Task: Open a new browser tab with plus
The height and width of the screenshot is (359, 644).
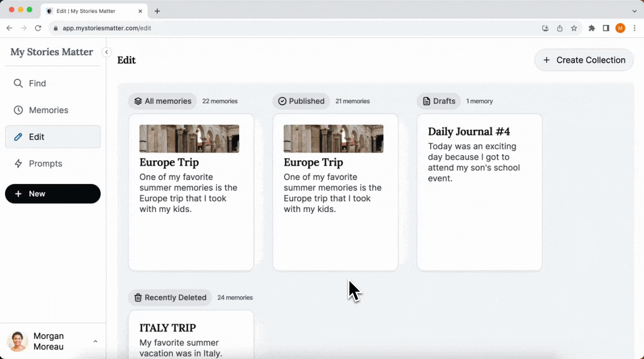Action: (x=157, y=11)
